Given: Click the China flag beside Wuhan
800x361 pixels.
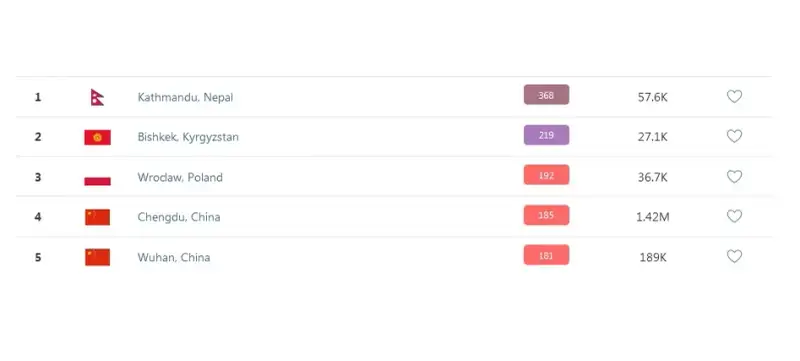Looking at the screenshot, I should [97, 257].
